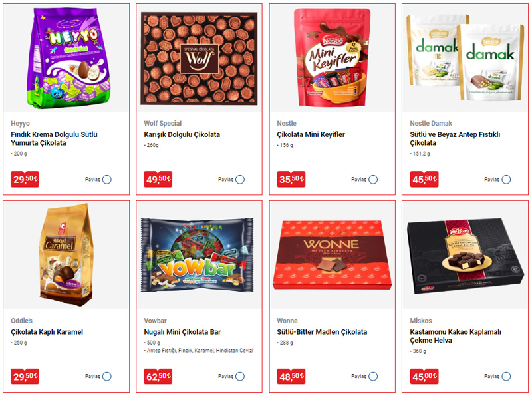Screen dimensions: 532x396
Task: Open Sütlü-Bitter Madlen Çikolata title link
Action: point(322,332)
